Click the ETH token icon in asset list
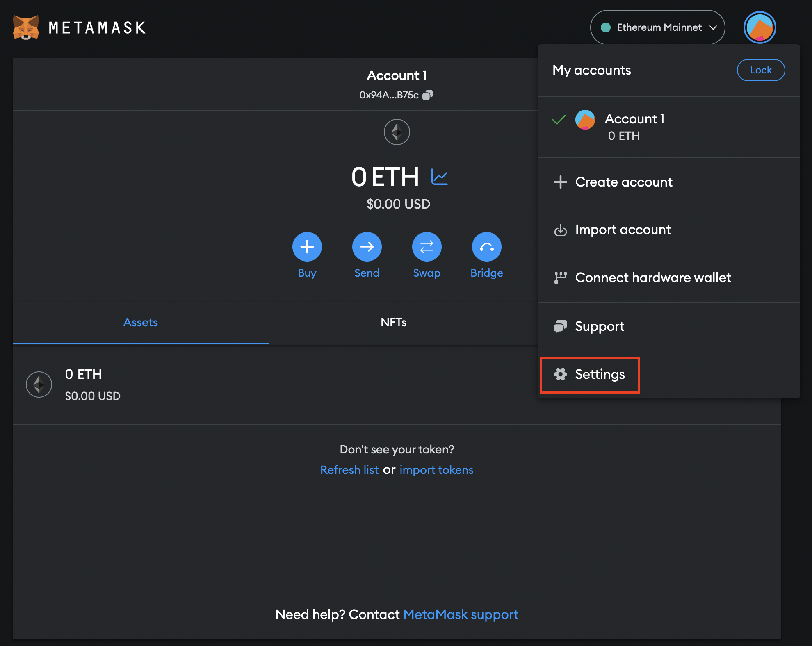812x646 pixels. [39, 384]
